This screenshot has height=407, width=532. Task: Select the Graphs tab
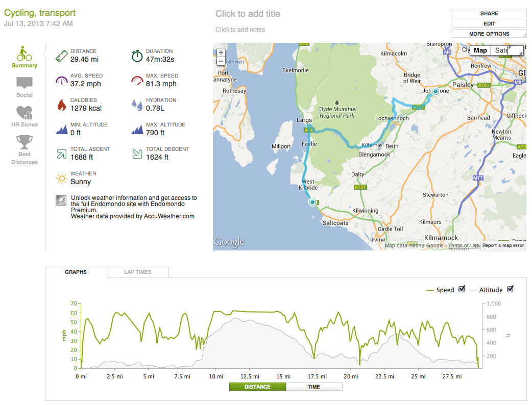pos(76,272)
